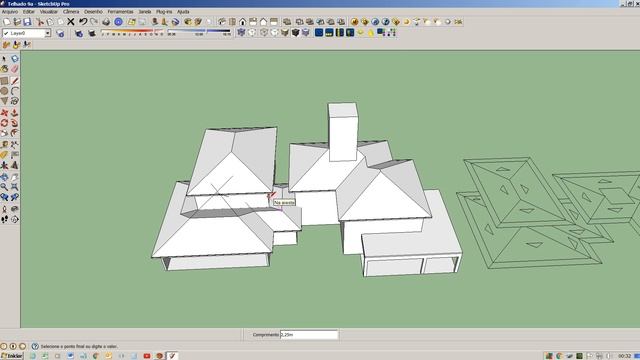
Task: Click the Model Info blue circle icon
Action: (118, 22)
